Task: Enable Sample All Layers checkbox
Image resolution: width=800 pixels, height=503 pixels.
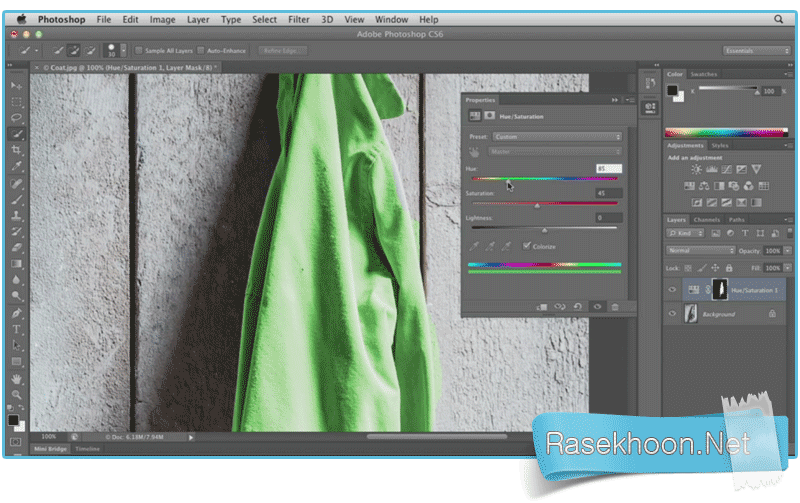Action: (138, 50)
